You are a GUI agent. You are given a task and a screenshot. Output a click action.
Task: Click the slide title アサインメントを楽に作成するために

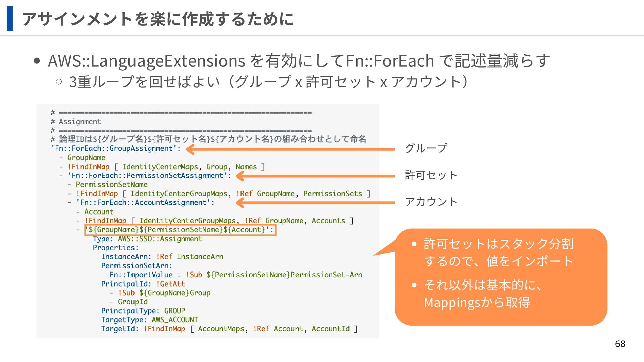[158, 19]
